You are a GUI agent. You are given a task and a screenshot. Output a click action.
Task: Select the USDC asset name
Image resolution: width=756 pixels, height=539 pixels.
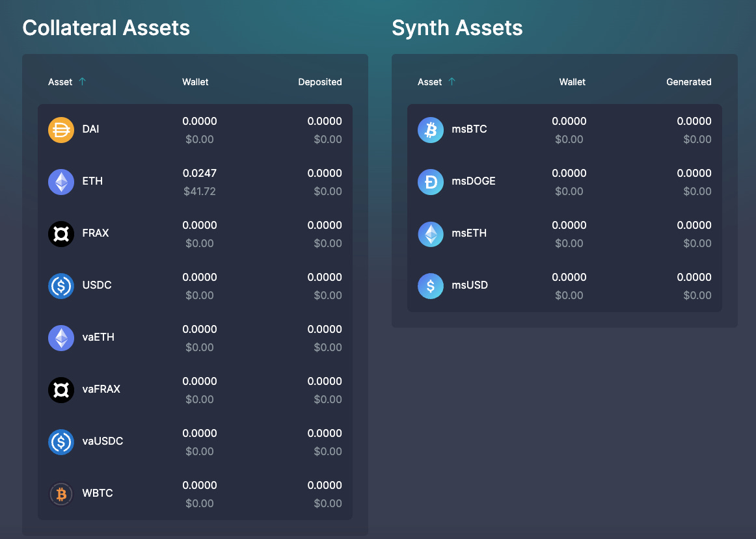[97, 285]
